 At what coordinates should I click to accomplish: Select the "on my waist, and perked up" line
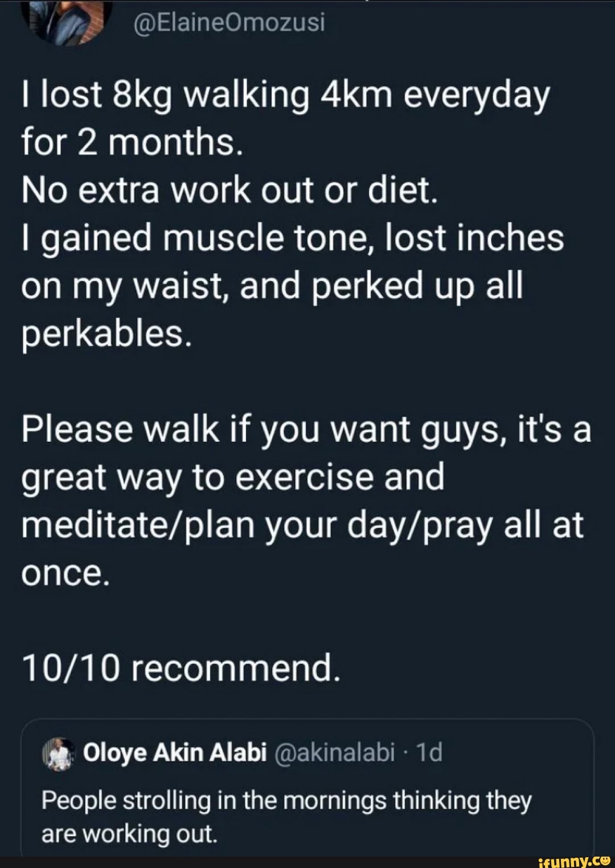pos(272,286)
